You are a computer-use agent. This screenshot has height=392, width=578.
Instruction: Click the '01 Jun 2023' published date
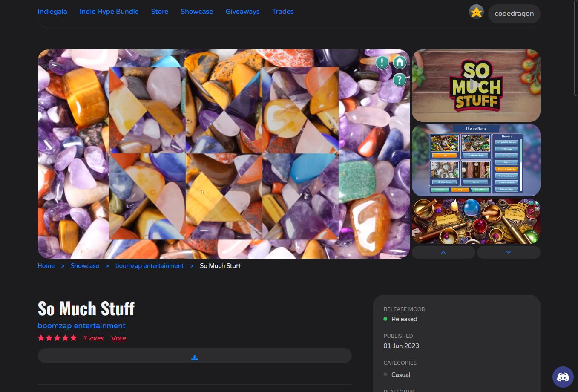tap(401, 346)
